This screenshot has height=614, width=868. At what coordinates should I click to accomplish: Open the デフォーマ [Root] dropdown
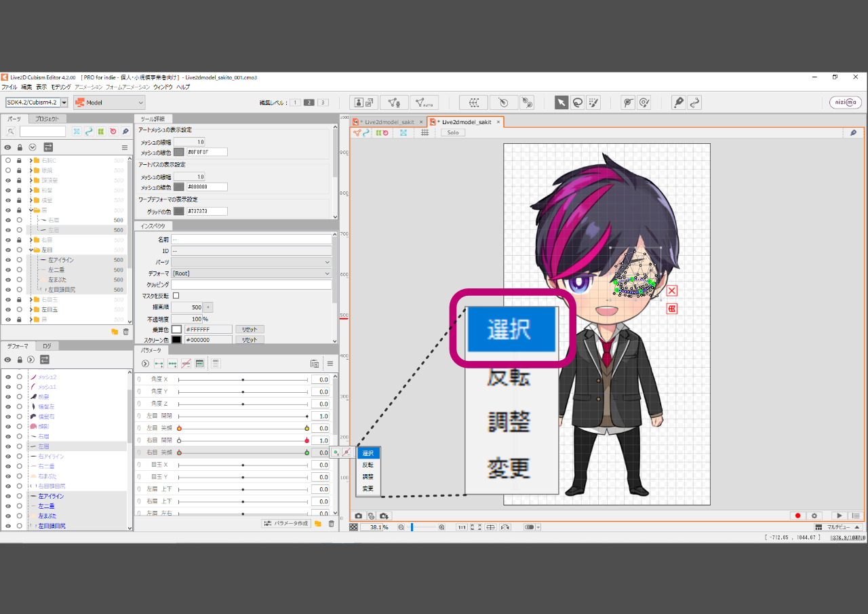[252, 273]
